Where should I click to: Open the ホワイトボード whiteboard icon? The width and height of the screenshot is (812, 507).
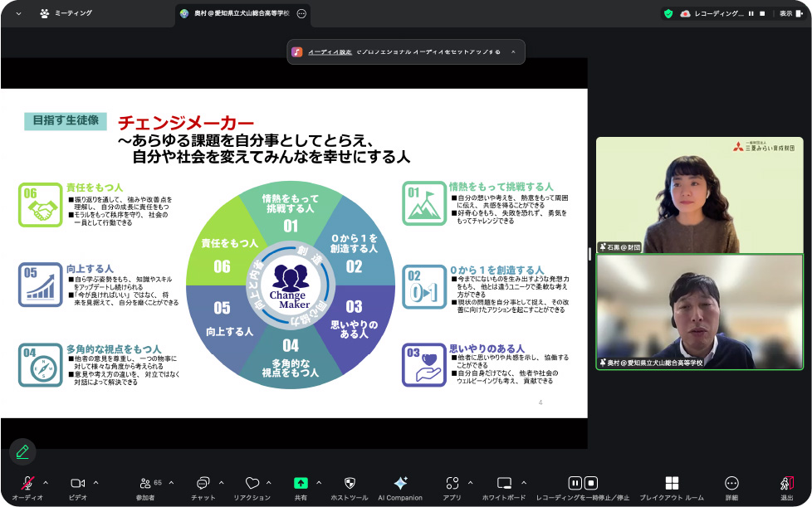[504, 483]
